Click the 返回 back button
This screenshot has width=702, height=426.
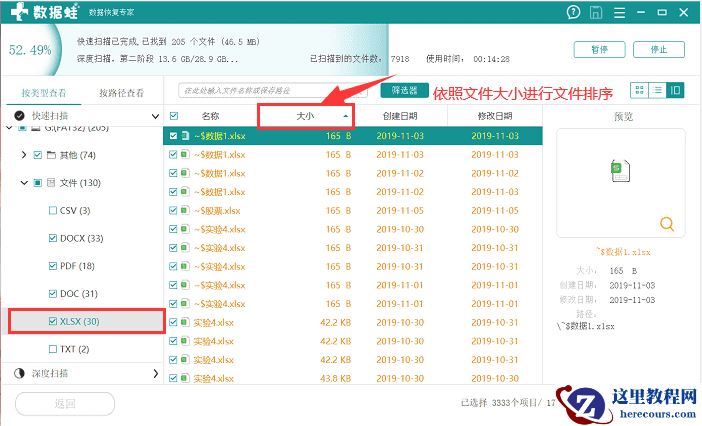[65, 404]
